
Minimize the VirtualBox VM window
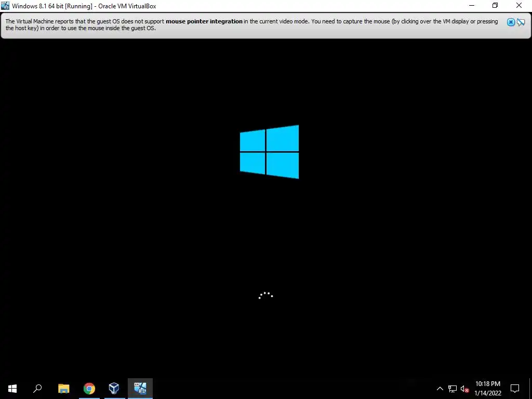[x=472, y=6]
